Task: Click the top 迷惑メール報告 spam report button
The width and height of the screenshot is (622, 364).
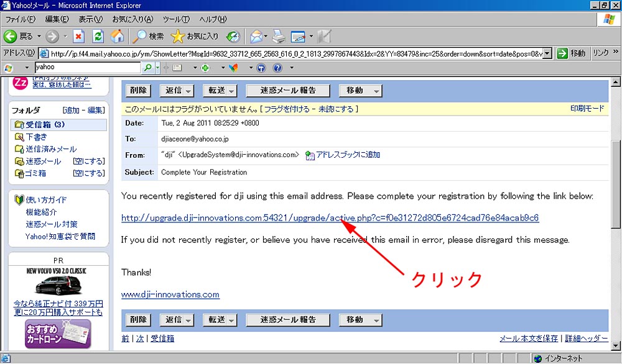Action: 287,91
